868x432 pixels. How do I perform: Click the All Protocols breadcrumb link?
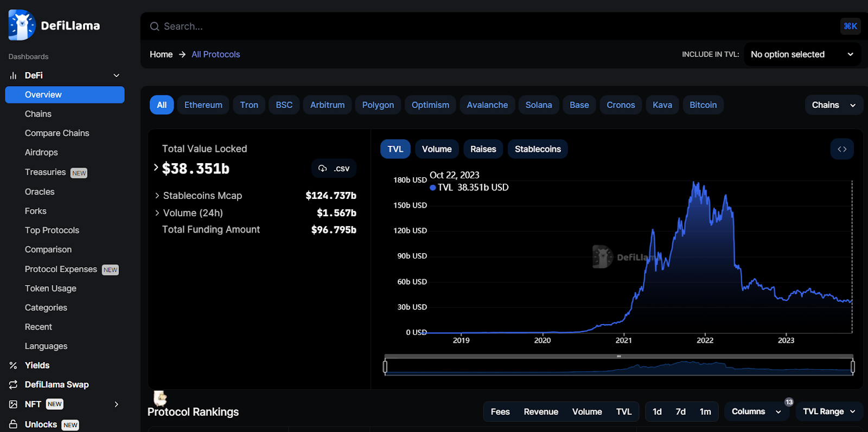tap(215, 54)
